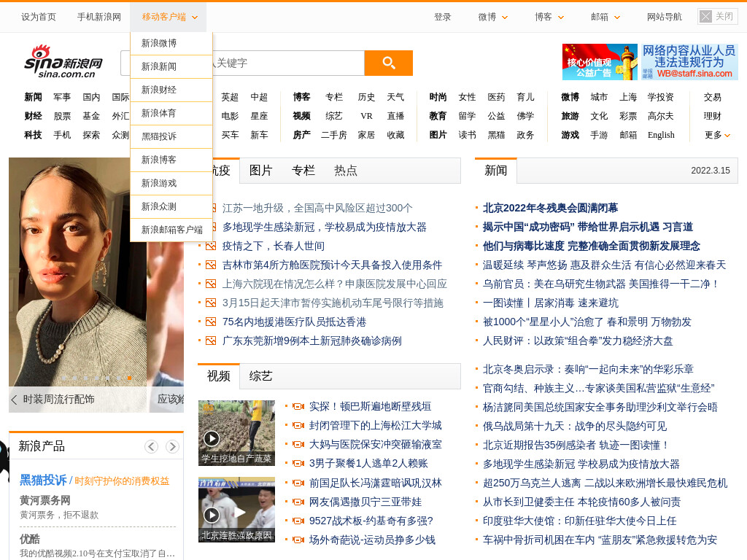Click the Sina logo
Viewport: 747px width, 560px height.
[63, 61]
